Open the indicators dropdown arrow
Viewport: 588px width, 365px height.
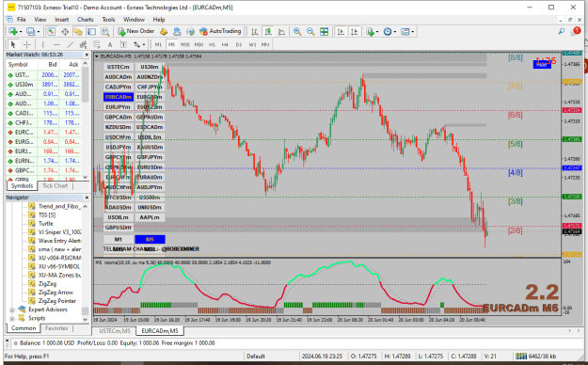point(377,31)
